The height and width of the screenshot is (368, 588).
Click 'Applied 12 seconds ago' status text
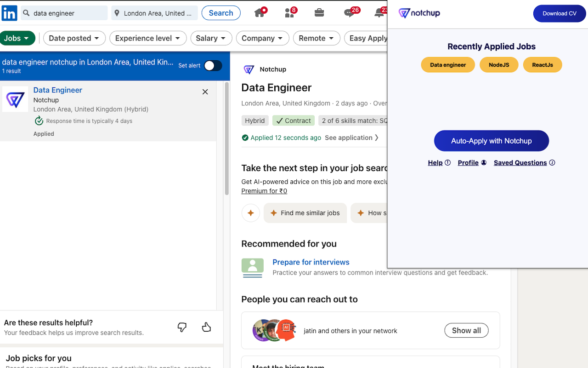pos(286,138)
